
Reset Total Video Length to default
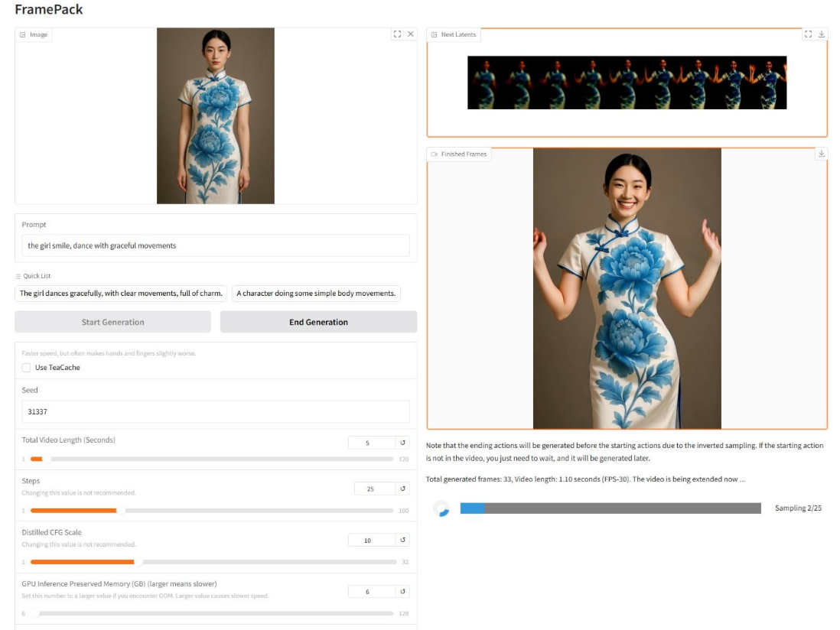(402, 443)
